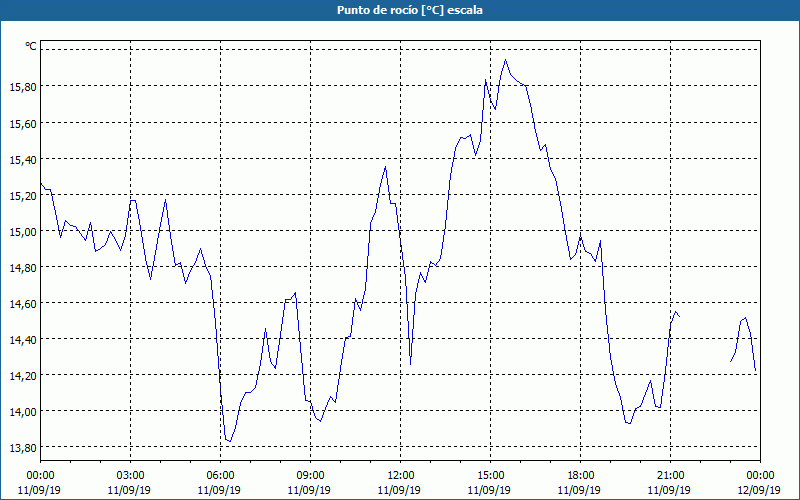800x500 pixels.
Task: Click the 06:00 time axis label
Action: point(220,476)
